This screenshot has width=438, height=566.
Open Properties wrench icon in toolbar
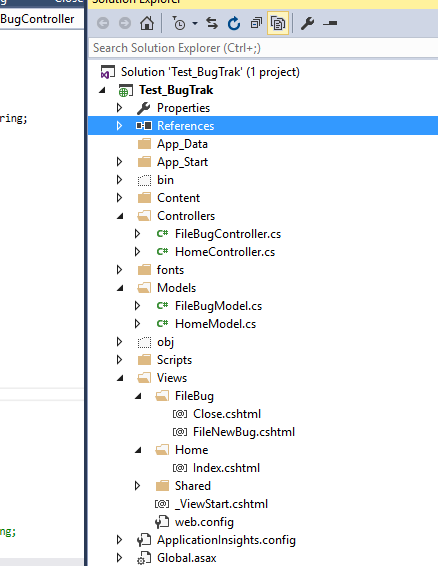(x=307, y=23)
